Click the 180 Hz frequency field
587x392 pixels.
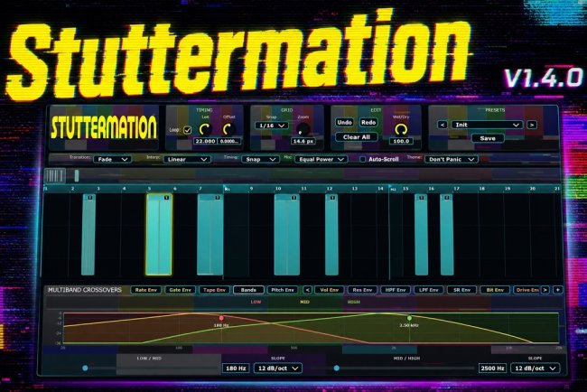236,369
